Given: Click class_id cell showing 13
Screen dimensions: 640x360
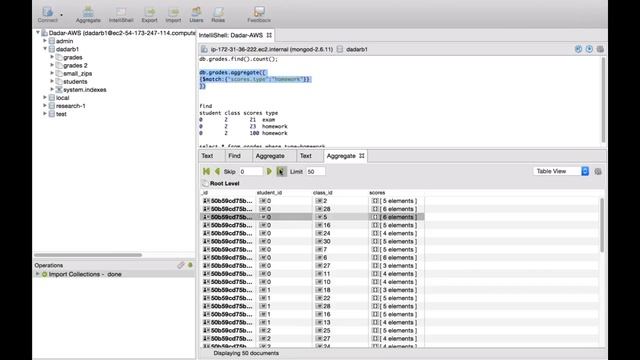Looking at the screenshot, I should pyautogui.click(x=340, y=322).
